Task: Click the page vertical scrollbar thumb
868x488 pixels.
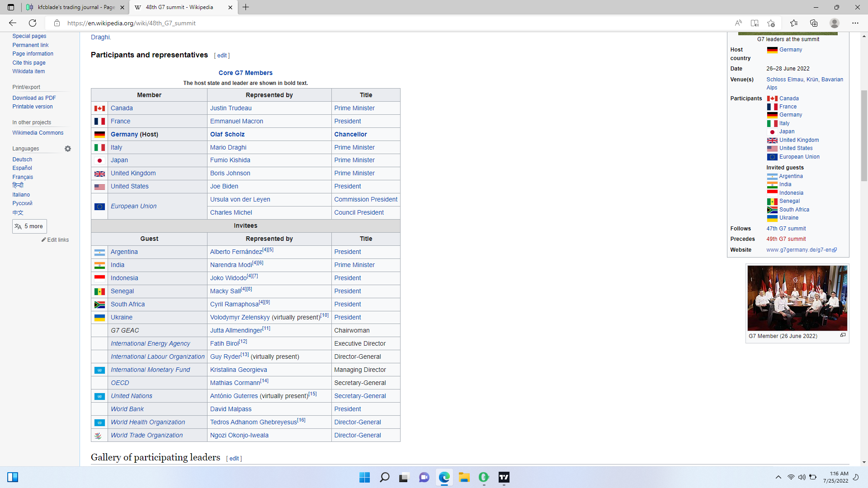Action: point(864,136)
